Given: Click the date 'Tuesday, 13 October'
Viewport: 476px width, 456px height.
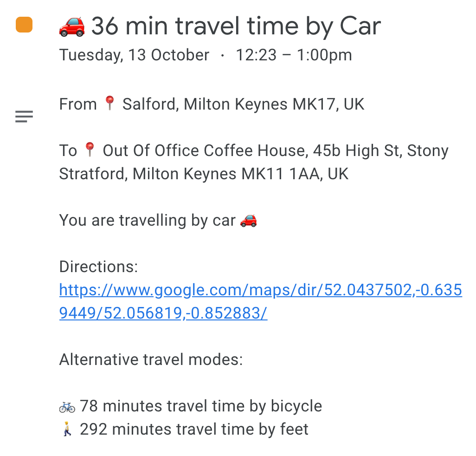Looking at the screenshot, I should (134, 55).
